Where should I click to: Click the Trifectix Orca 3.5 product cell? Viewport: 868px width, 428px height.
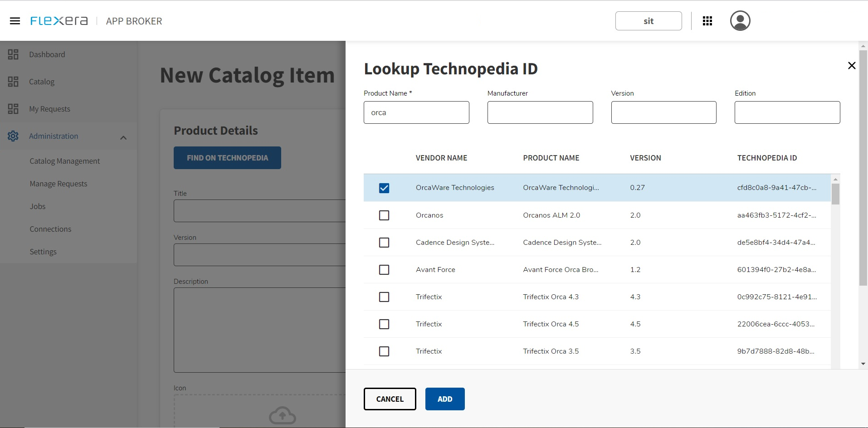[x=551, y=351]
